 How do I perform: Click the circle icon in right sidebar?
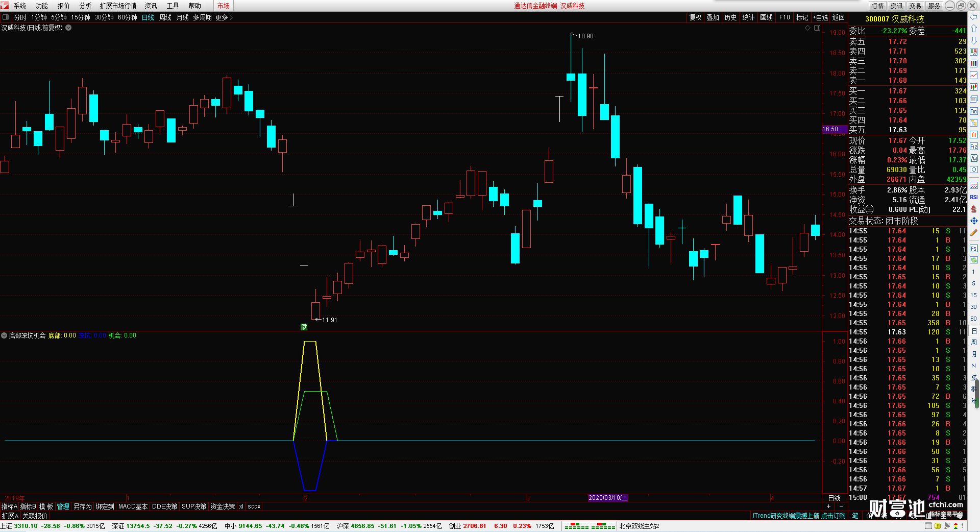click(973, 170)
